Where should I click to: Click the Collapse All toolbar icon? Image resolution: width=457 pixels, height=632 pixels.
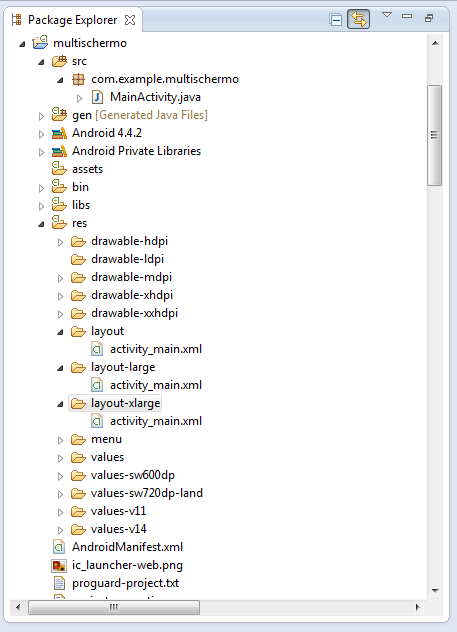335,20
